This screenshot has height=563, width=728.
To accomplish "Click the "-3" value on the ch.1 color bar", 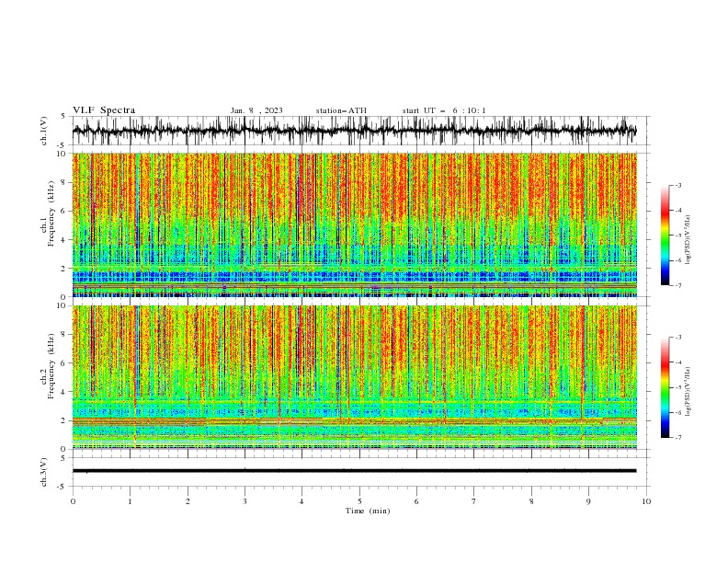I will tap(678, 185).
